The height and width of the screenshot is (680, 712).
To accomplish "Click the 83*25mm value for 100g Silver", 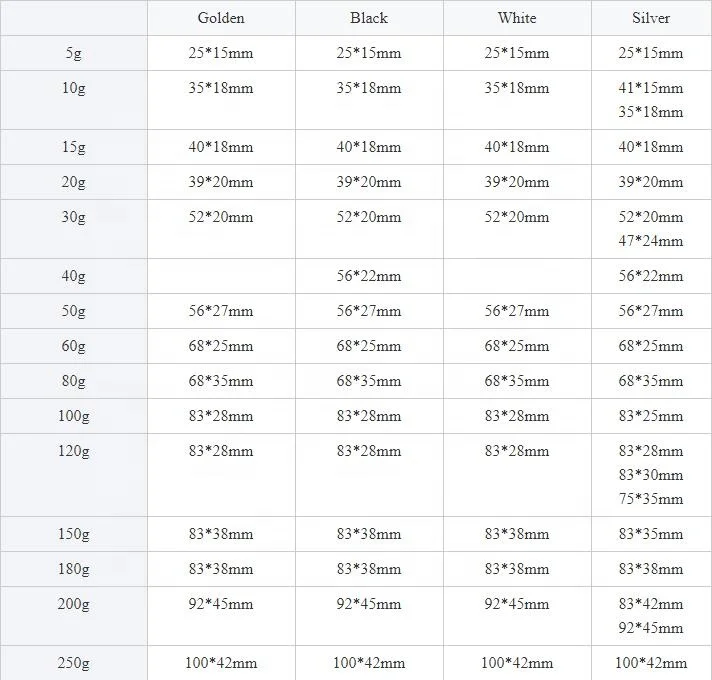I will click(x=651, y=416).
